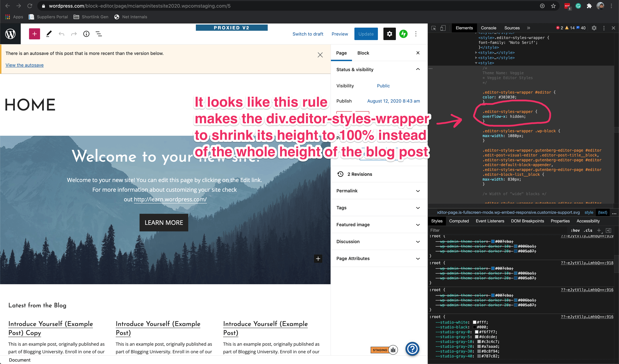Click the staging bug icon

[x=393, y=350]
